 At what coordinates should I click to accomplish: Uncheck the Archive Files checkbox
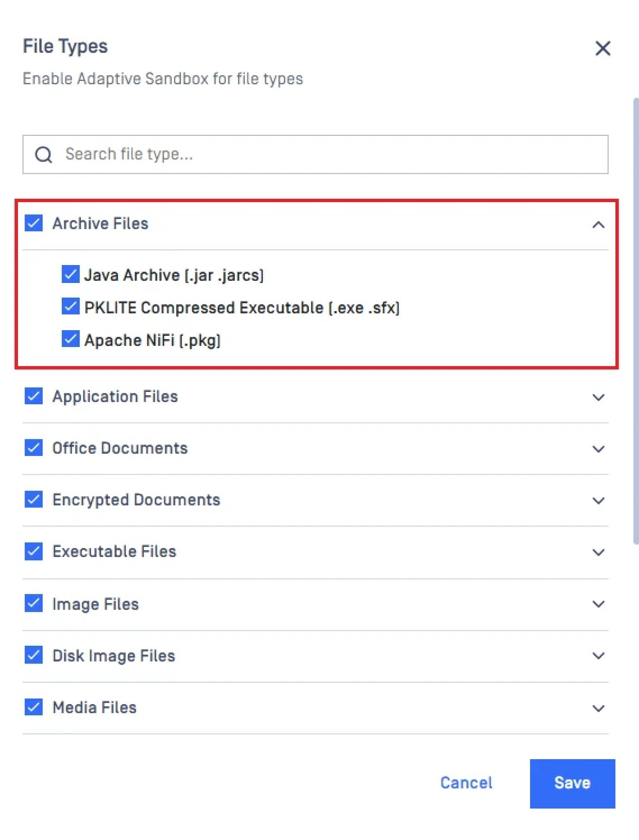point(33,223)
